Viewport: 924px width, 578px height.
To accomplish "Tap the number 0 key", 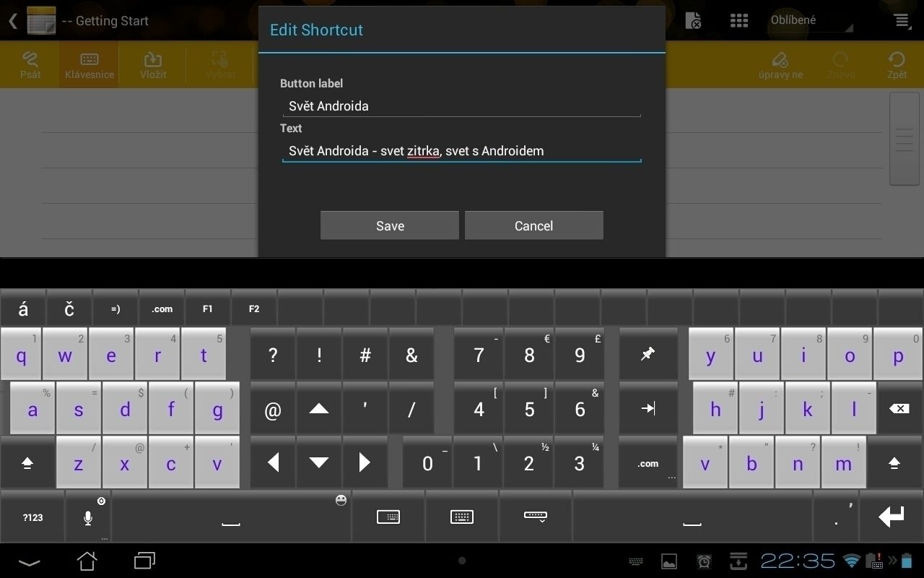I will [x=427, y=462].
